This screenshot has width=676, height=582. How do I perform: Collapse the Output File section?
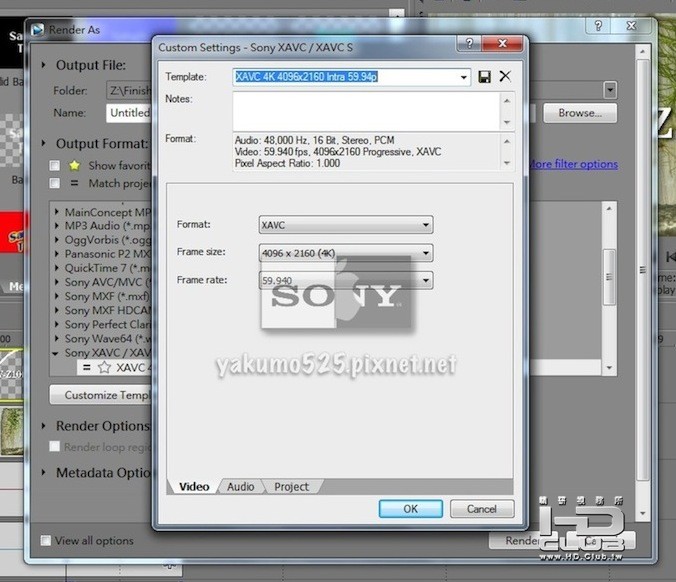43,65
